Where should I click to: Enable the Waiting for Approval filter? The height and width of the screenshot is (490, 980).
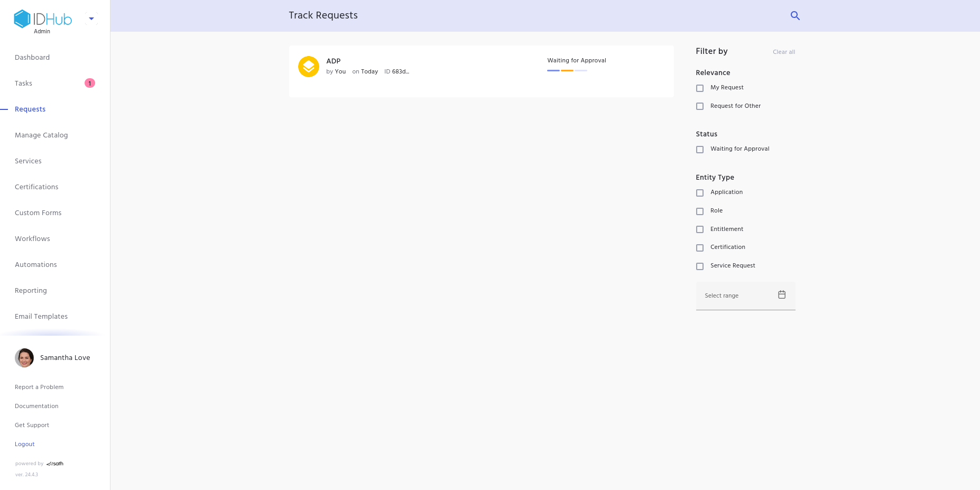(700, 150)
